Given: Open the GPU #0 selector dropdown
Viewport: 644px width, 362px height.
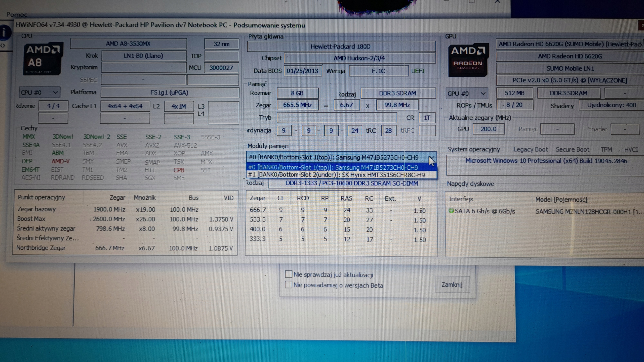Looking at the screenshot, I should tap(467, 94).
